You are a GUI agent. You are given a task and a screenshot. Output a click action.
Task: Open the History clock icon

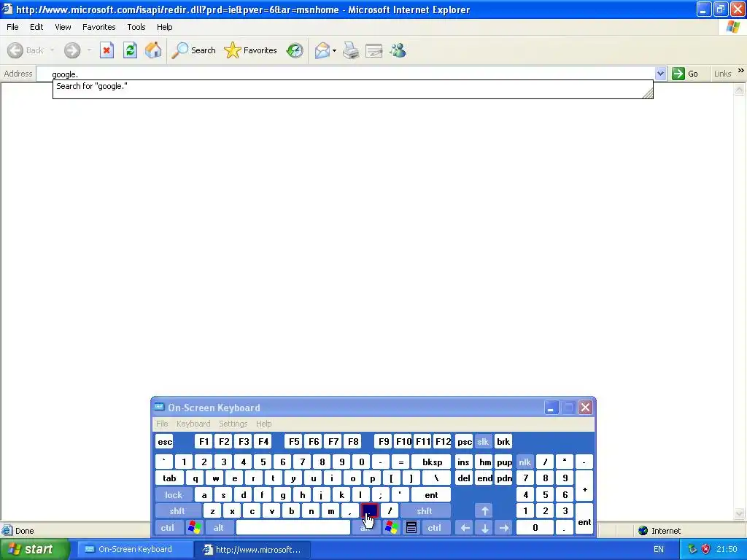coord(295,50)
